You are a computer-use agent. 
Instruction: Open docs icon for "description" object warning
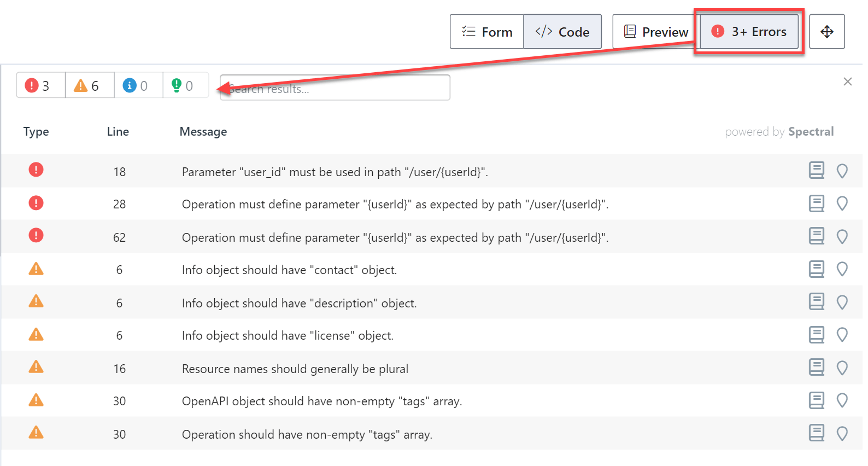click(816, 302)
